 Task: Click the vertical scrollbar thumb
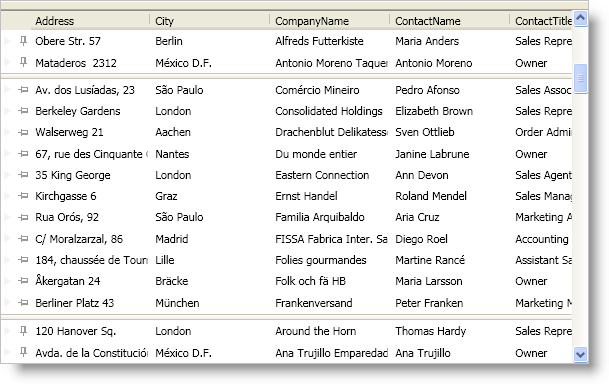coord(580,79)
